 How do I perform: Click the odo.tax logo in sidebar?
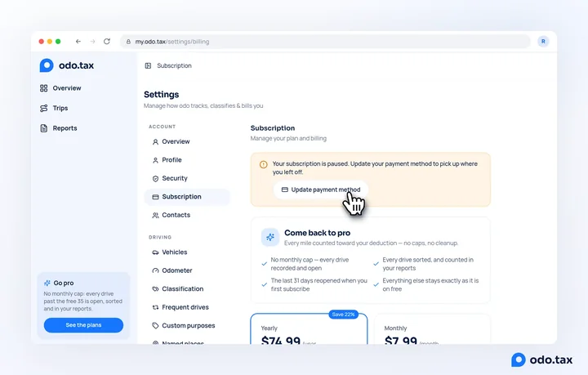pyautogui.click(x=67, y=65)
